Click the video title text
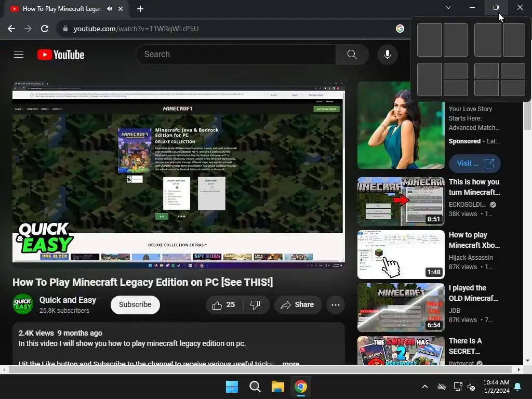This screenshot has width=532, height=399. click(142, 282)
